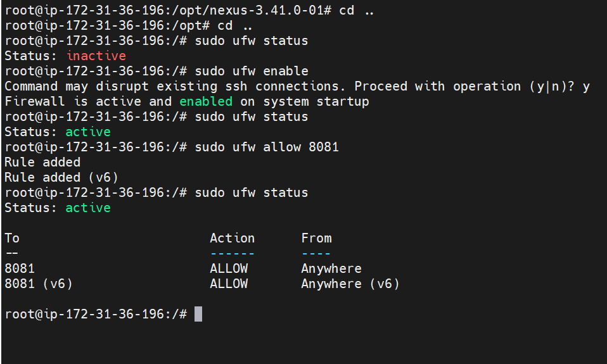Click the 'sudo ufw allow 8081' command
This screenshot has width=607, height=364.
click(267, 147)
